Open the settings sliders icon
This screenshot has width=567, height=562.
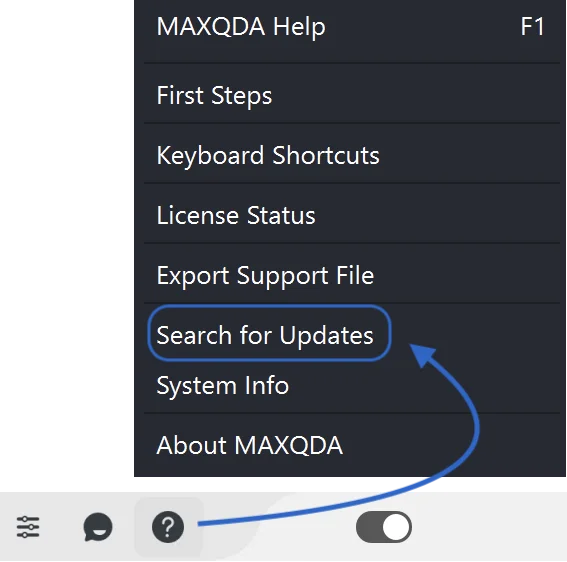pos(28,527)
